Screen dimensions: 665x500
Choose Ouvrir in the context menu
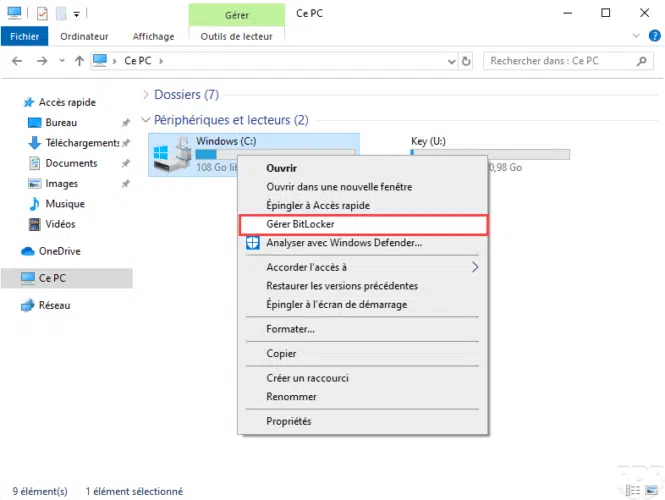[x=282, y=168]
